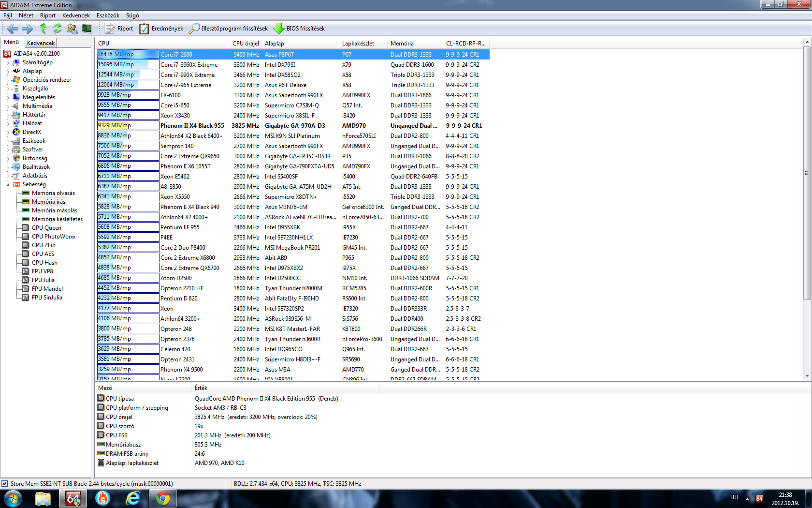Click the Refresh toolbar icon
The height and width of the screenshot is (508, 812).
pyautogui.click(x=58, y=29)
